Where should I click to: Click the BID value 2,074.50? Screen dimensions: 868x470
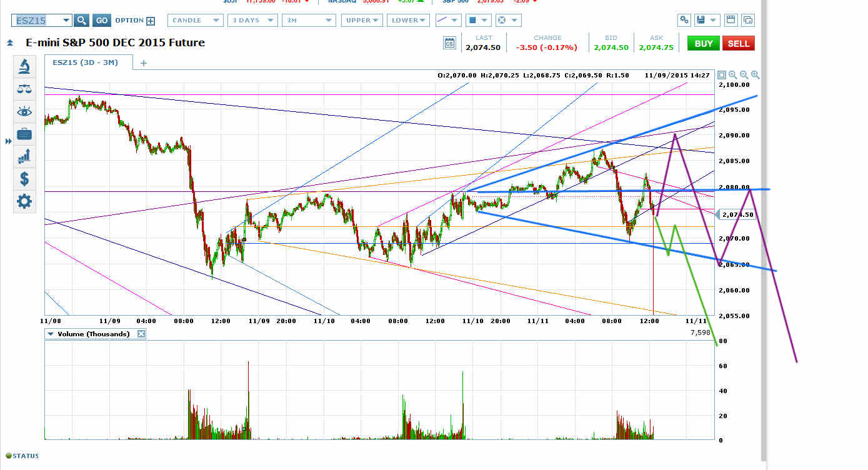tap(611, 47)
